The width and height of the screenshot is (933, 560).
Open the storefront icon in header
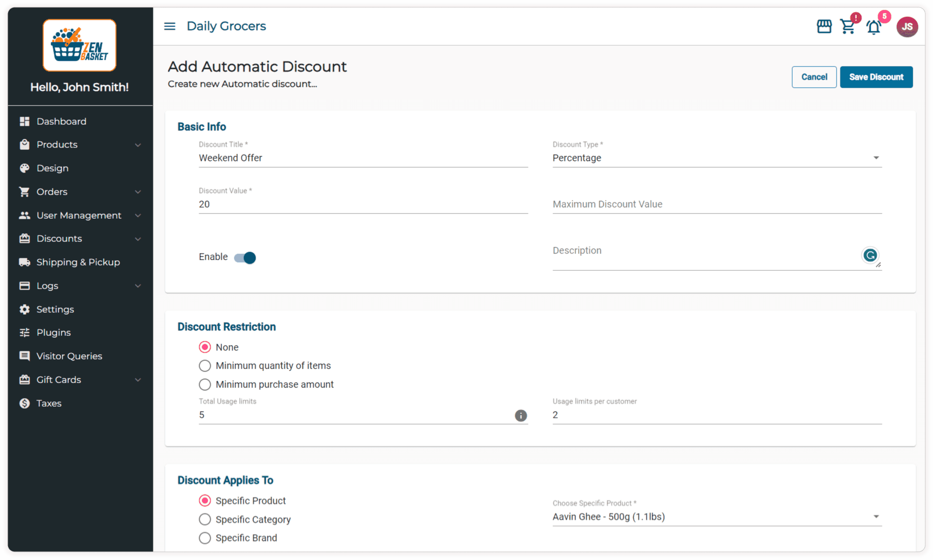(x=824, y=27)
